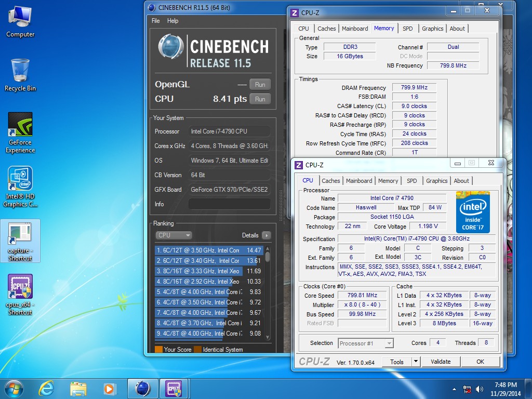Switch to Caches tab in front CPU-Z window

tap(330, 181)
